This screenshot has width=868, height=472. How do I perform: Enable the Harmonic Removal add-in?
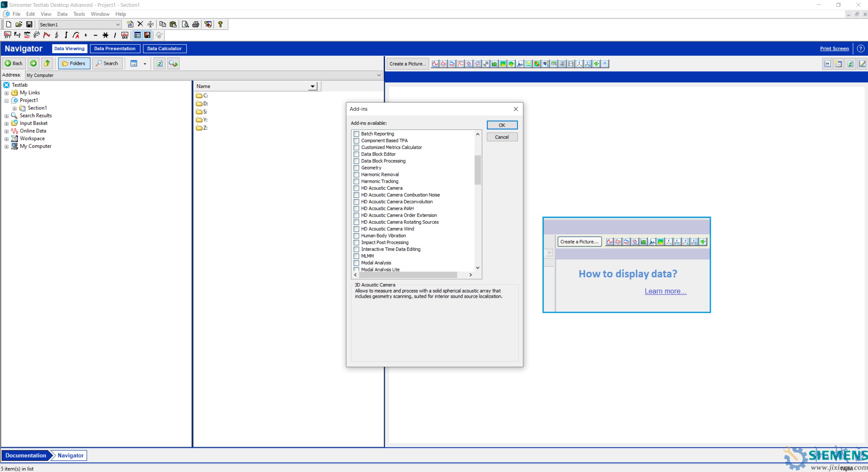tap(356, 175)
